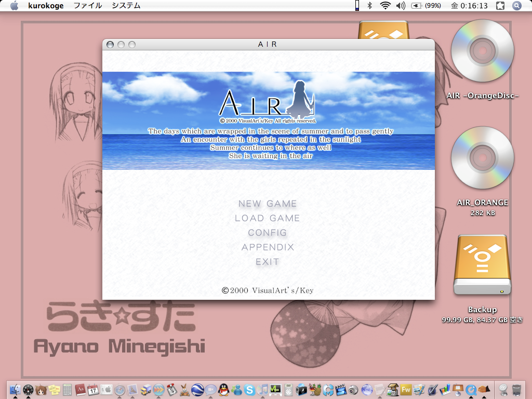The height and width of the screenshot is (399, 532).
Task: Click the Script menu icon by the clock
Action: [x=500, y=6]
